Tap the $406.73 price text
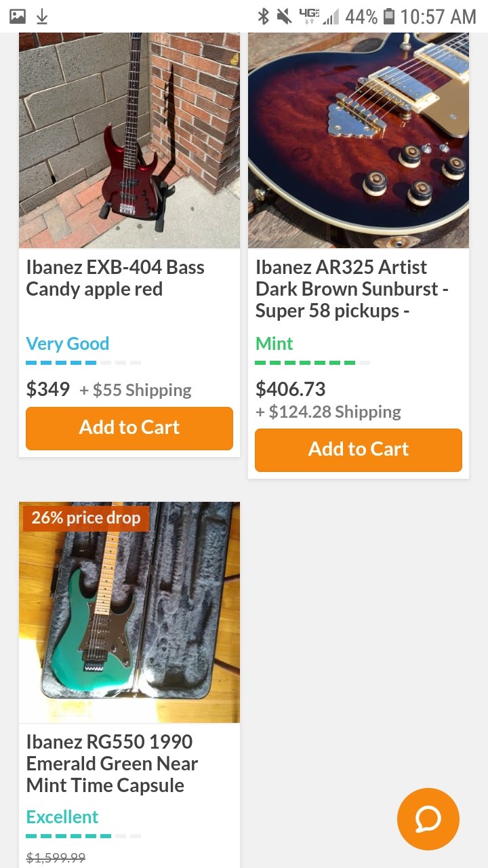The width and height of the screenshot is (488, 868). 290,389
